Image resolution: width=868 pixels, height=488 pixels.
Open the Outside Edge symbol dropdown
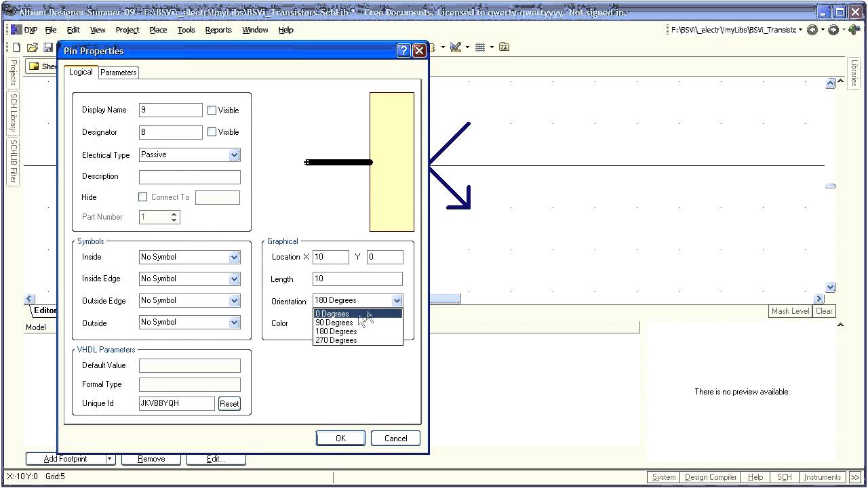[x=234, y=300]
